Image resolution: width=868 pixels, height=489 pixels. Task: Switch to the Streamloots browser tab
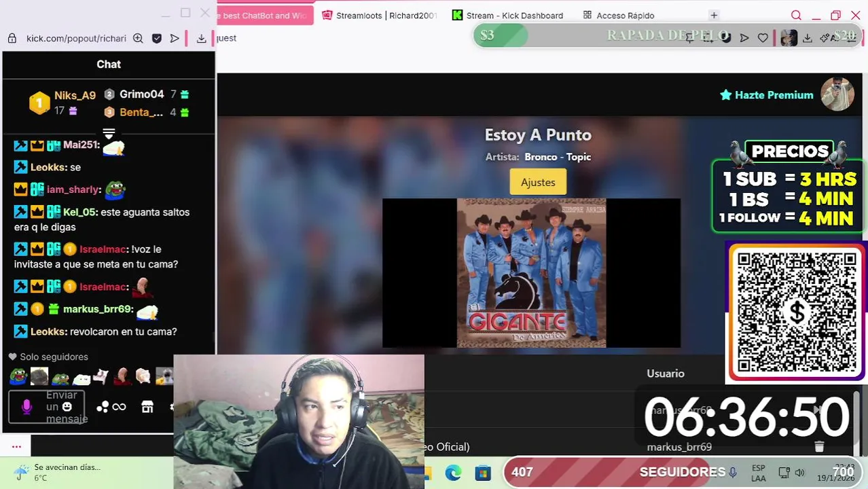[x=379, y=15]
